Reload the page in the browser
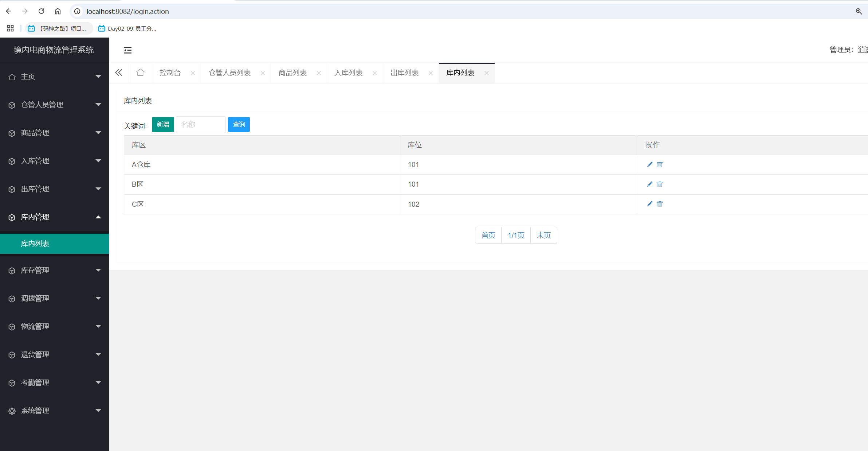The image size is (868, 451). pos(41,11)
